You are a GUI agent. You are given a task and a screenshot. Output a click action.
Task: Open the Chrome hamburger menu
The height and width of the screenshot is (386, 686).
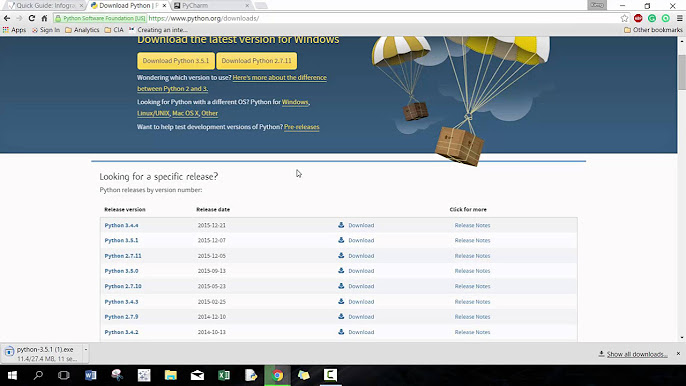(x=679, y=18)
